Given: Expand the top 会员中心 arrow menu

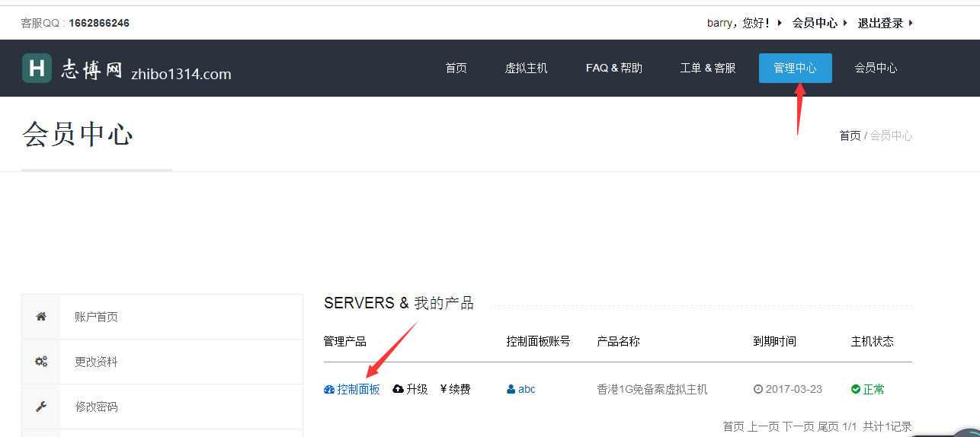Looking at the screenshot, I should (845, 23).
